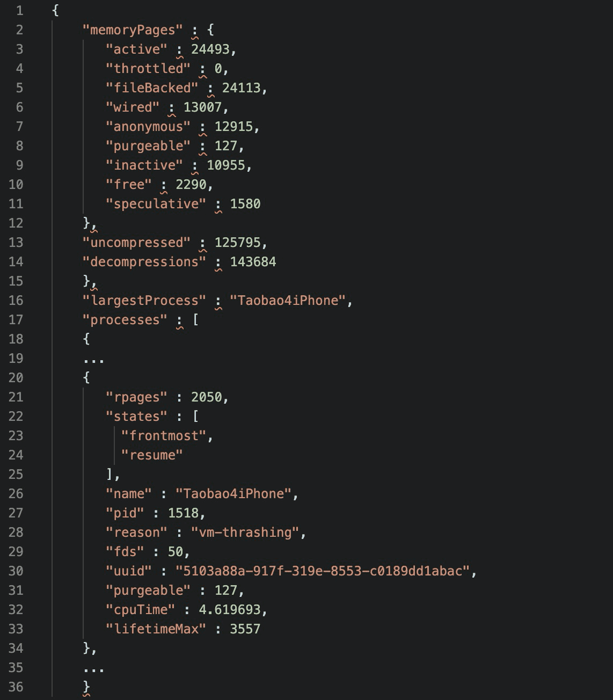This screenshot has width=613, height=700.
Task: Click the "rpages" key
Action: click(x=136, y=397)
